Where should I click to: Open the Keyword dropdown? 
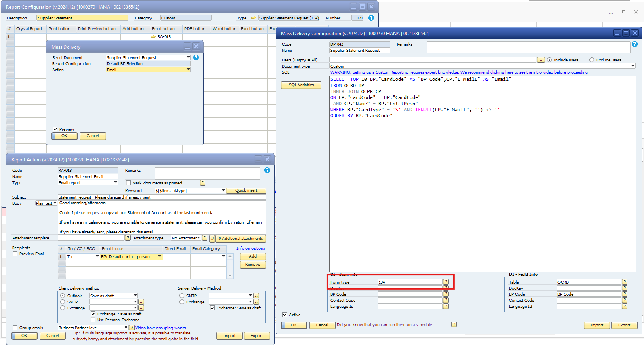point(223,190)
